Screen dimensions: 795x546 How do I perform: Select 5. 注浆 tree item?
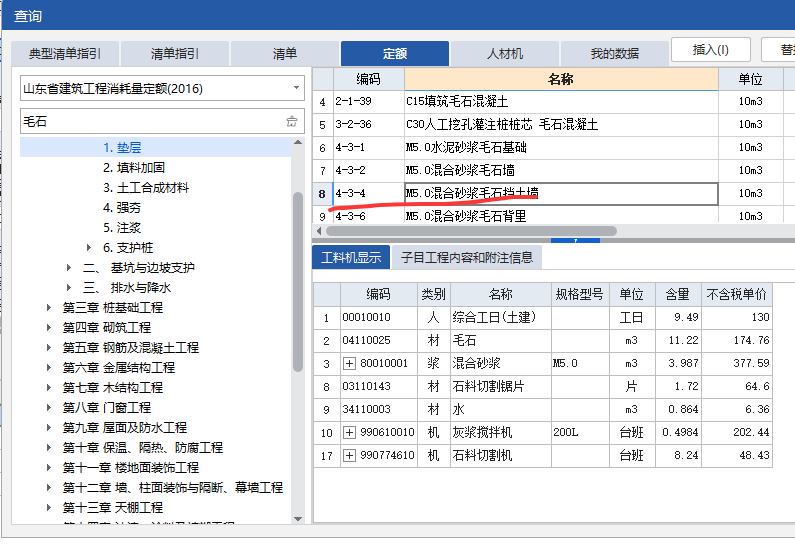(122, 228)
